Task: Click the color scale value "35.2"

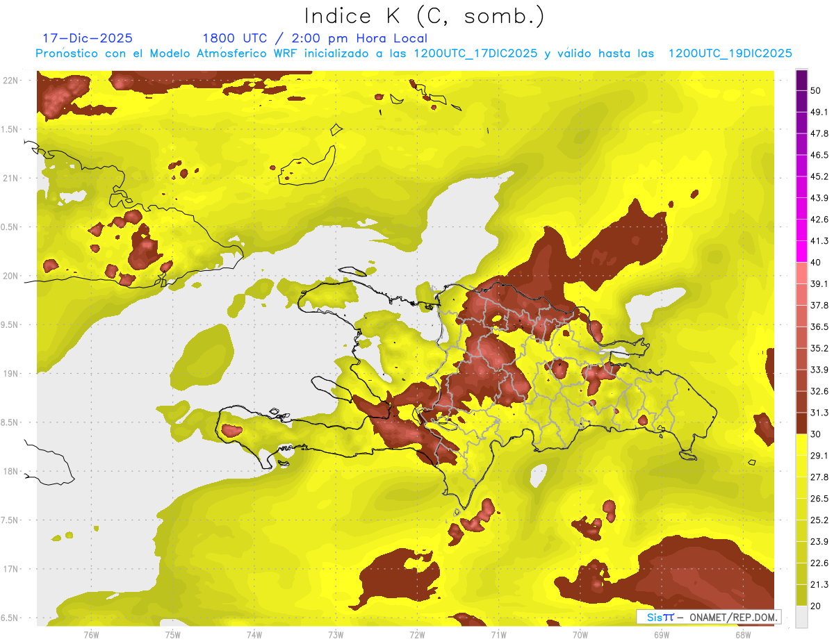Action: click(x=819, y=348)
